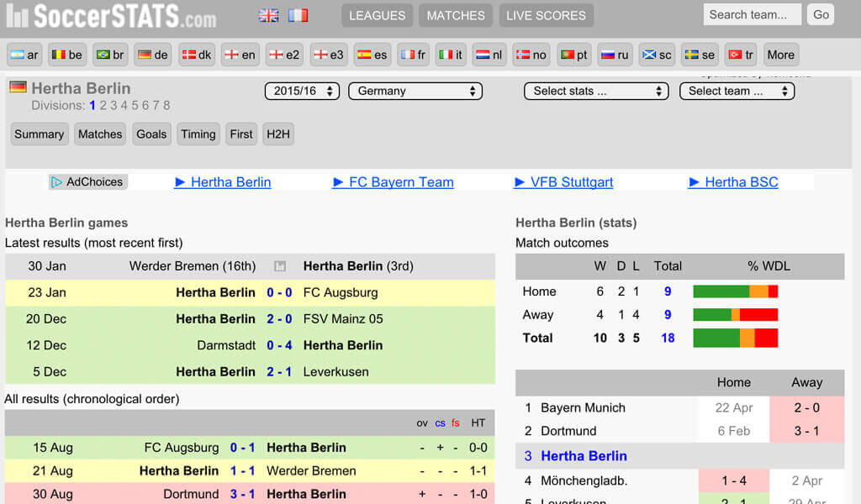Open the 2015/16 season dropdown
Image resolution: width=861 pixels, height=504 pixels.
point(302,91)
